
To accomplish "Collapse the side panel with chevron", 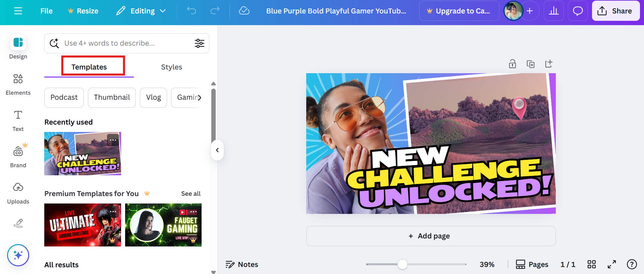I will 217,150.
